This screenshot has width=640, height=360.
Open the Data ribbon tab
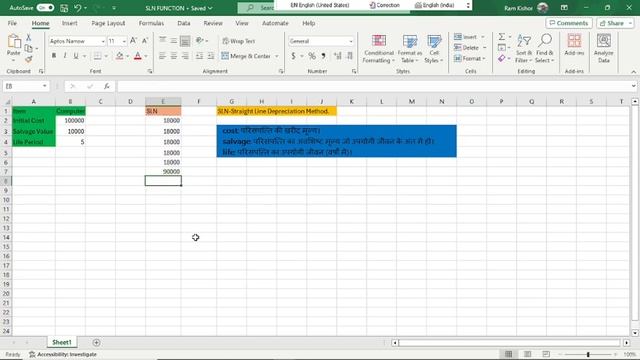[x=184, y=23]
